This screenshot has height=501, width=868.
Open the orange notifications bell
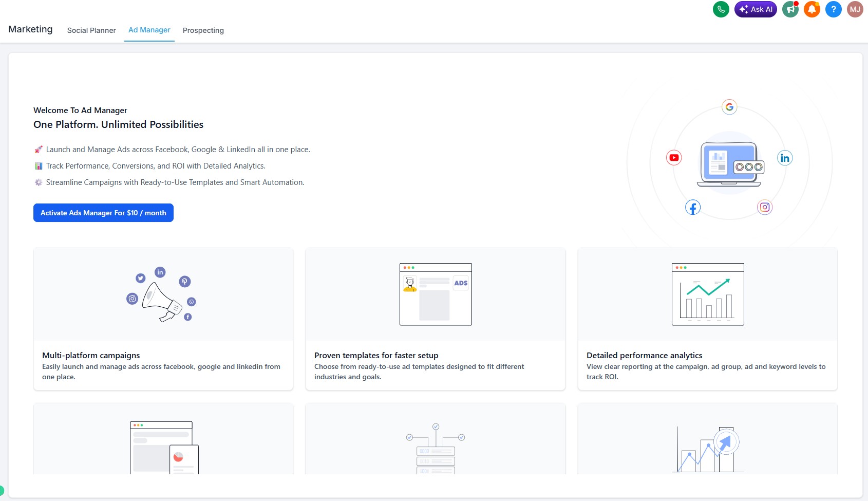coord(812,9)
